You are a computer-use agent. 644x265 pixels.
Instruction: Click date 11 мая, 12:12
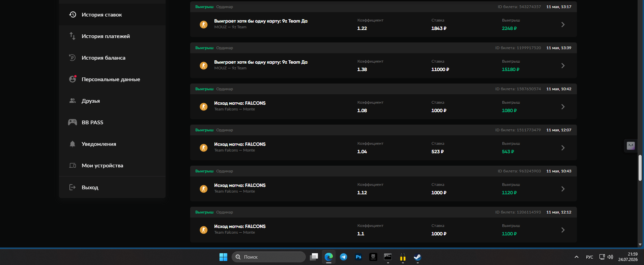coord(559,212)
